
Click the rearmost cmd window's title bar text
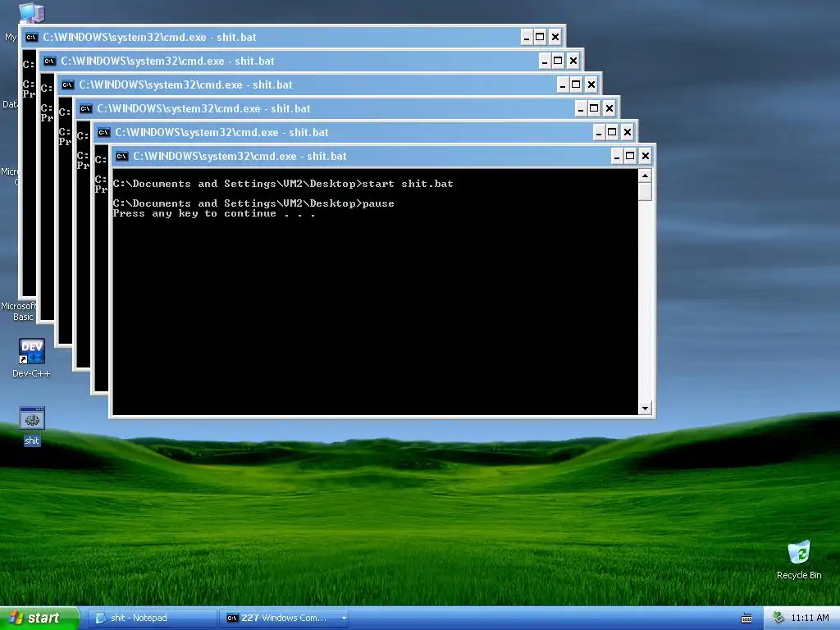(x=149, y=38)
